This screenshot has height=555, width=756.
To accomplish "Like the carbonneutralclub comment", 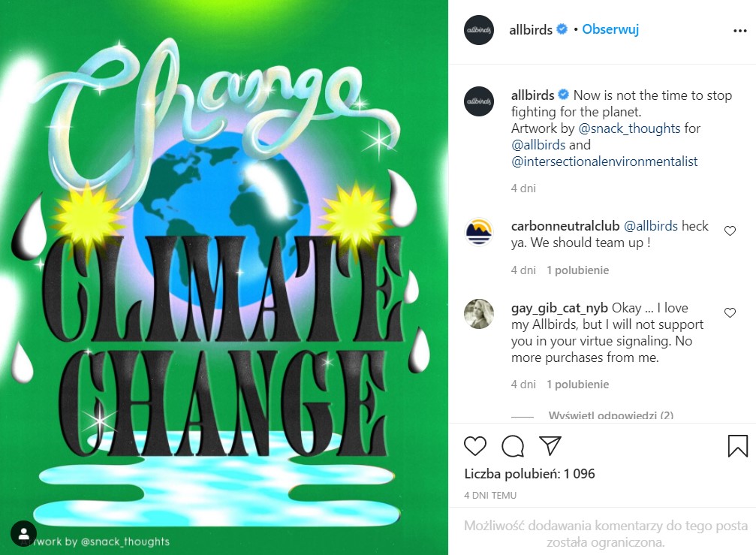I will 730,231.
